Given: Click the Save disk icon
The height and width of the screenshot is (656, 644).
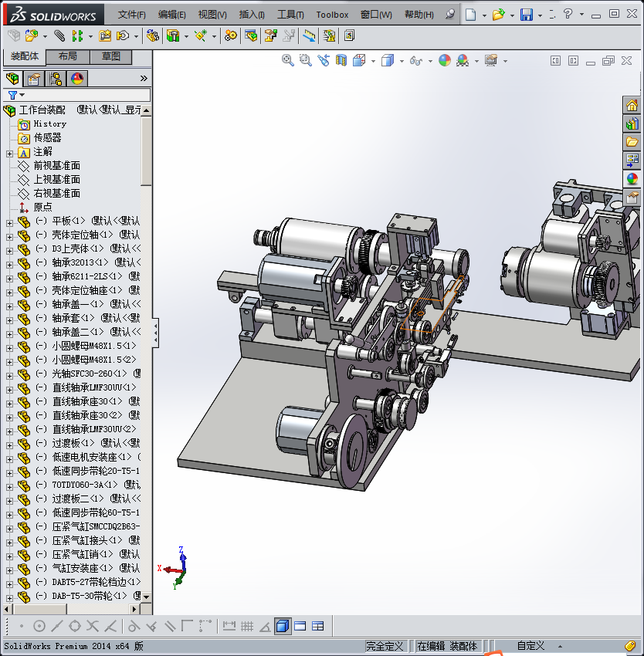Looking at the screenshot, I should click(526, 15).
